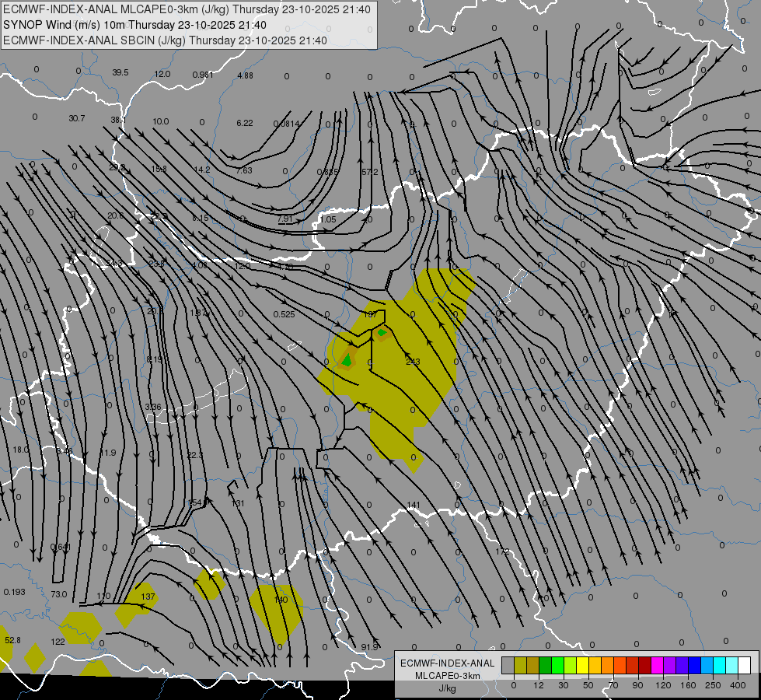Screen dimensions: 761x700
Task: Click the 0.193 grid value
Action: click(15, 593)
